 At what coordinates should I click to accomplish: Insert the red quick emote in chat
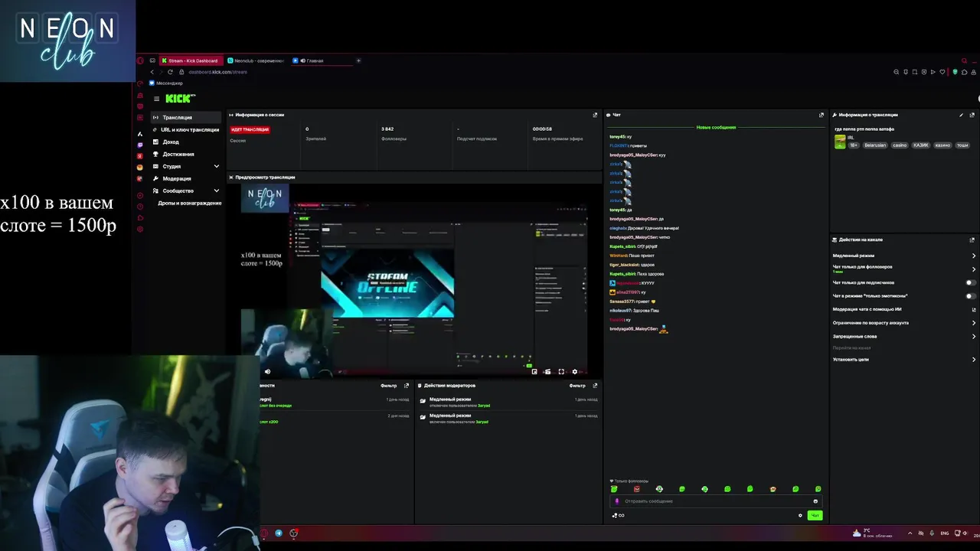(636, 489)
